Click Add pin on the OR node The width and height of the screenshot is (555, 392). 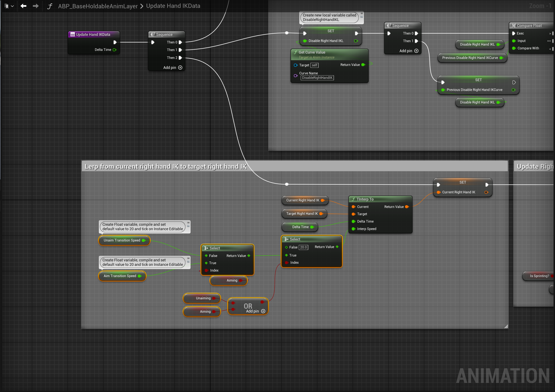point(263,311)
